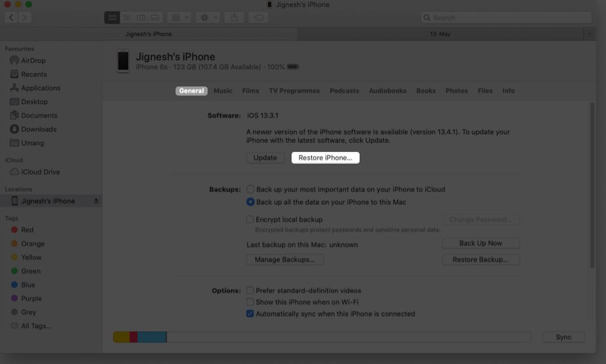The image size is (606, 364).
Task: Switch to the Photos tab
Action: click(457, 91)
